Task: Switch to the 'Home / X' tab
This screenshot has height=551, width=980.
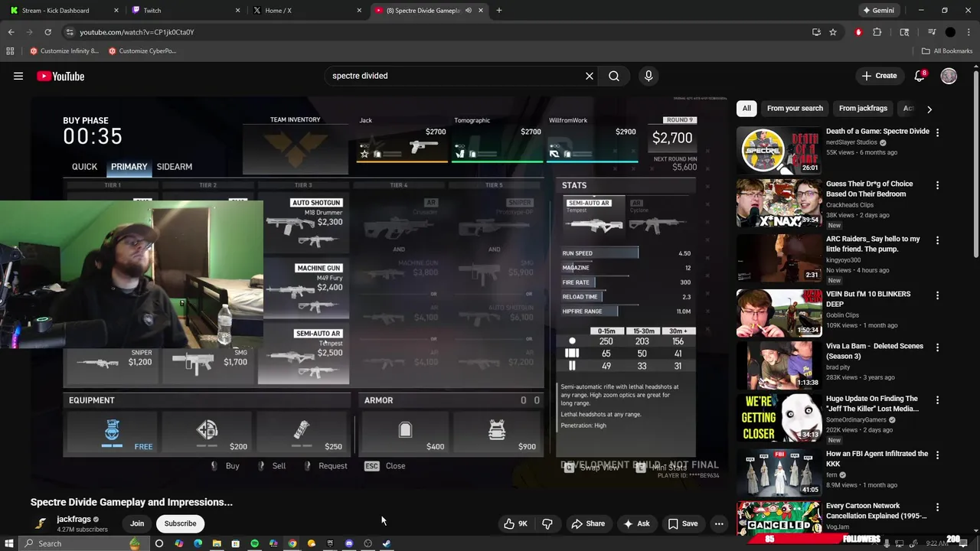Action: coord(306,10)
